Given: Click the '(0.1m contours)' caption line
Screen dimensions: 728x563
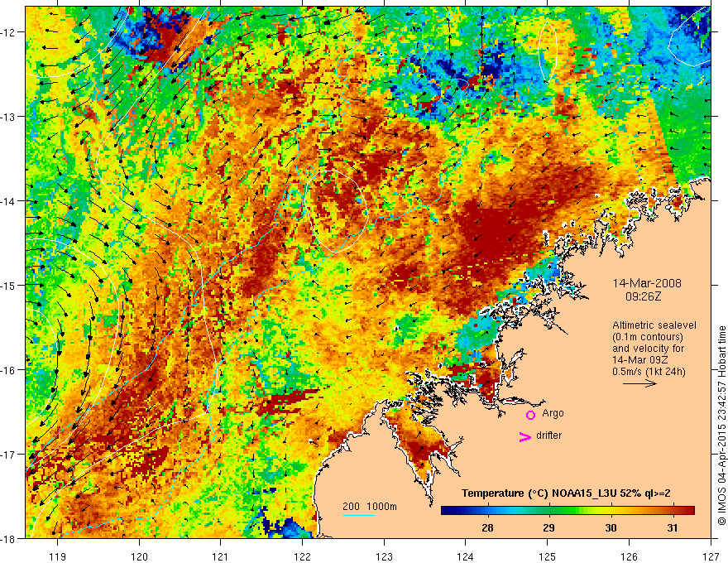Looking at the screenshot, I should pos(648,337).
